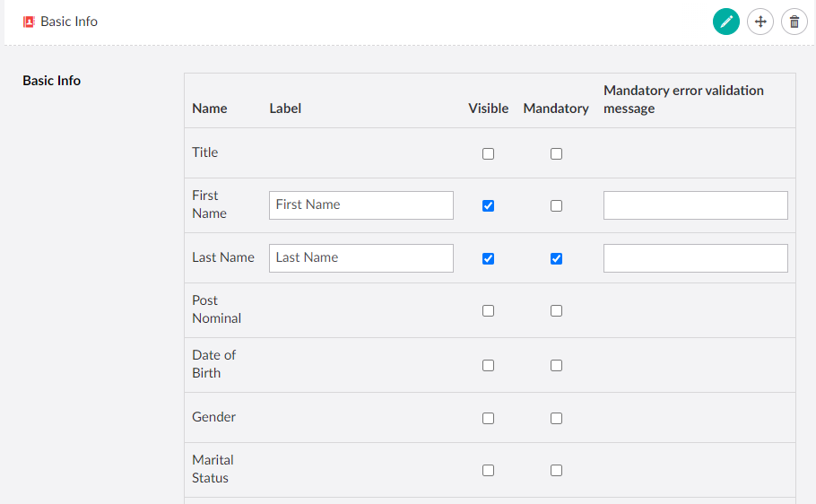Uncheck Last Name Mandatory checkbox
Image resolution: width=816 pixels, height=504 pixels.
coord(556,258)
